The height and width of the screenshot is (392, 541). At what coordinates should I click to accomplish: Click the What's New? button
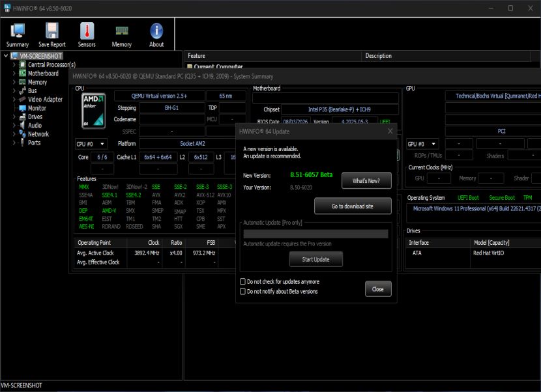pyautogui.click(x=366, y=180)
